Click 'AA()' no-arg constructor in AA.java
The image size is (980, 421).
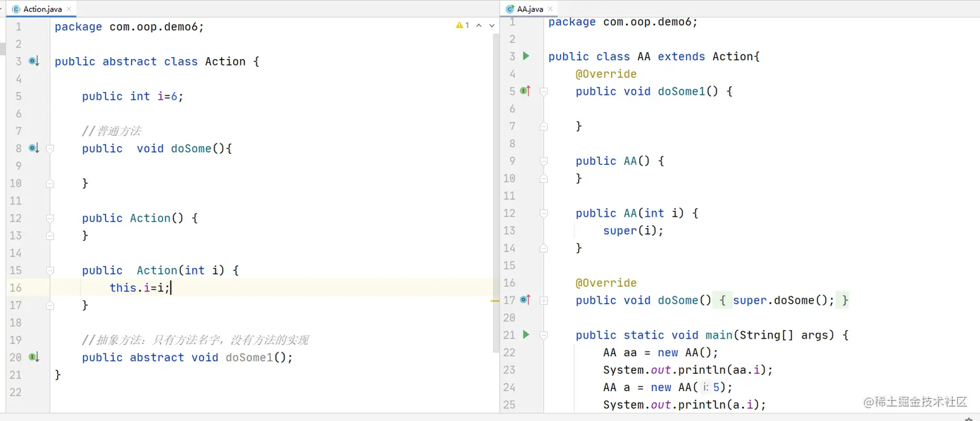636,161
